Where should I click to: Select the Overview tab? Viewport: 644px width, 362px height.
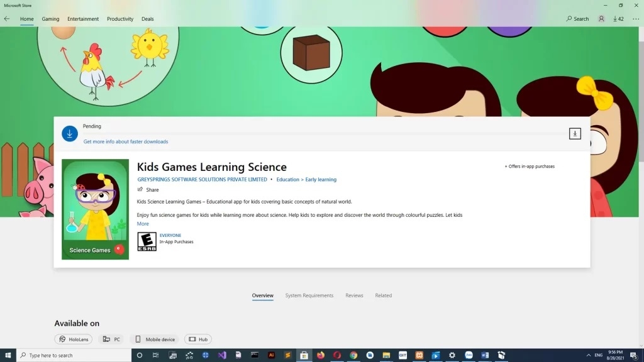coord(262,295)
